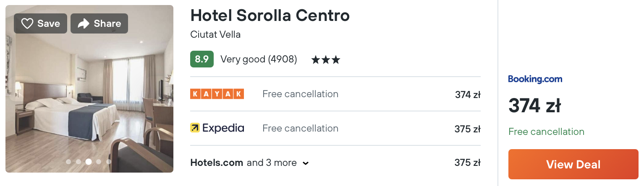The height and width of the screenshot is (186, 644).
Task: Click the Share arrow icon
Action: click(x=84, y=24)
